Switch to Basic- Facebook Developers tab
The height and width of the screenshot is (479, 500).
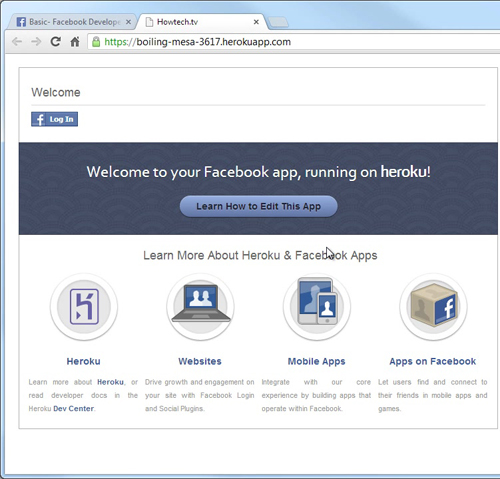coord(74,22)
